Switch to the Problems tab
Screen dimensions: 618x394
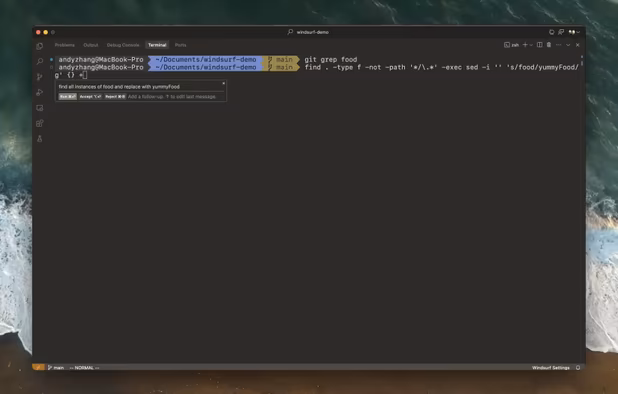pos(65,45)
